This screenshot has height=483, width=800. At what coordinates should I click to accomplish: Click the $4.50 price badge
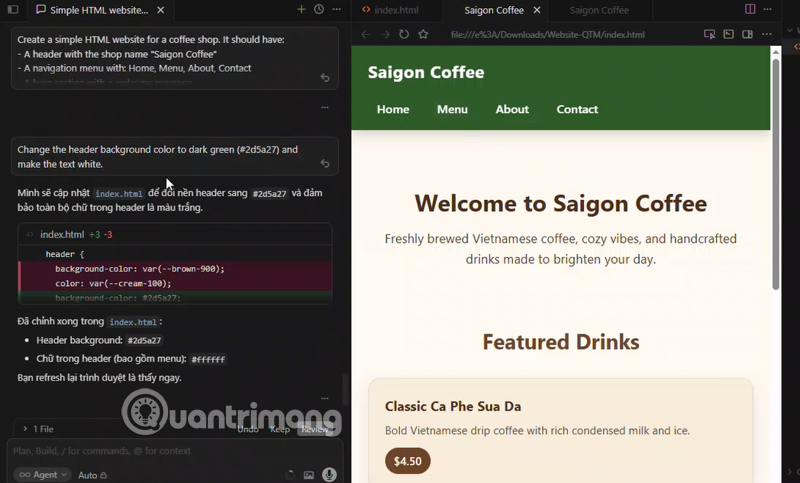click(x=408, y=461)
